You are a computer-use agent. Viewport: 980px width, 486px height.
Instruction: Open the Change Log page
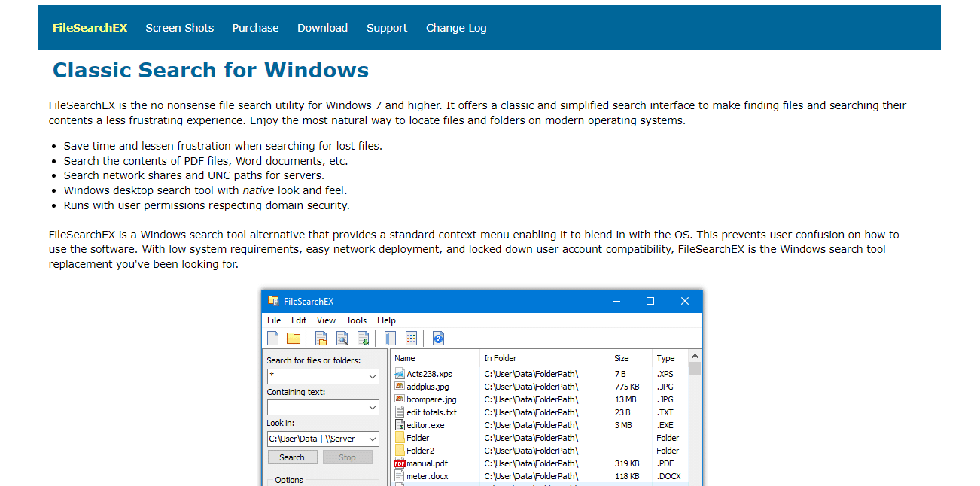tap(456, 28)
